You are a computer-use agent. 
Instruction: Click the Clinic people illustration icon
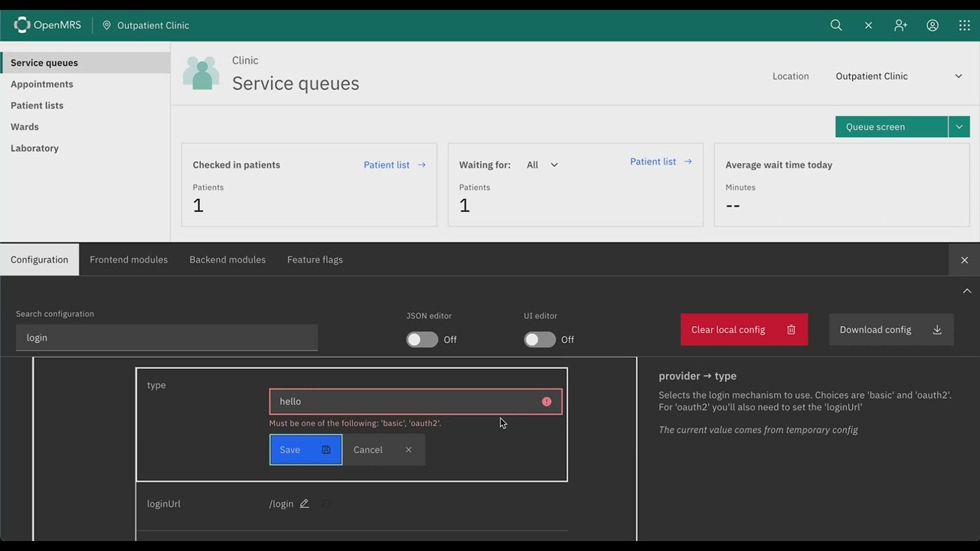[x=201, y=73]
